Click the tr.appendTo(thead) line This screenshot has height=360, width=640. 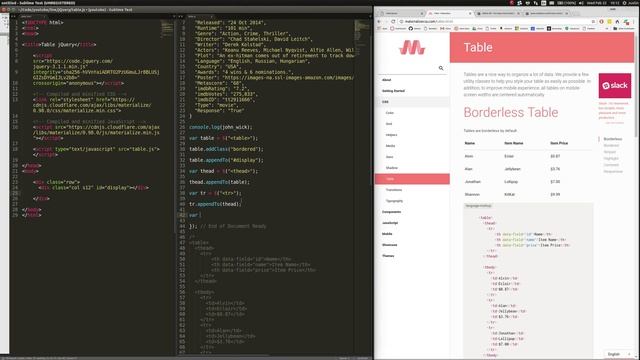[x=215, y=204]
